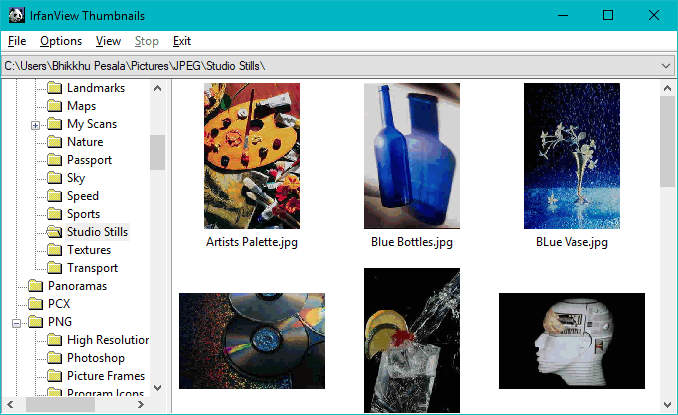Collapse the PNG folder node

pyautogui.click(x=16, y=323)
